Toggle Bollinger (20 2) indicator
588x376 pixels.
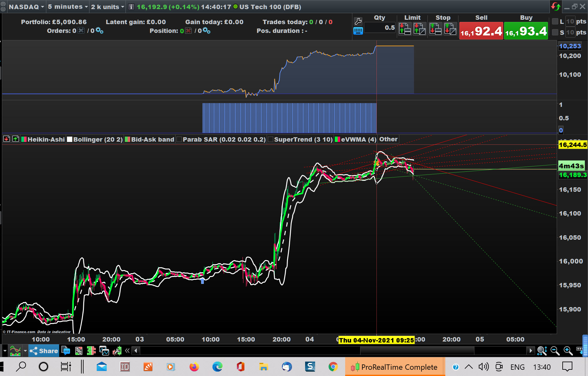(95, 139)
